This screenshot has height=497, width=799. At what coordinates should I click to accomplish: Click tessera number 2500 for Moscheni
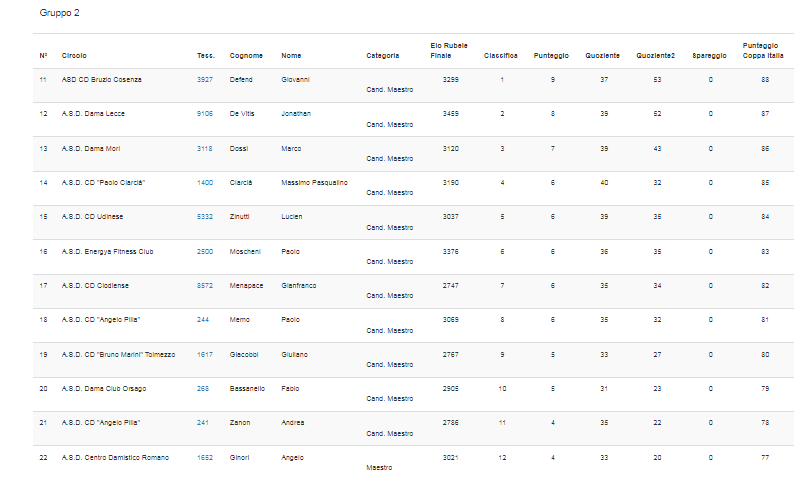point(205,252)
